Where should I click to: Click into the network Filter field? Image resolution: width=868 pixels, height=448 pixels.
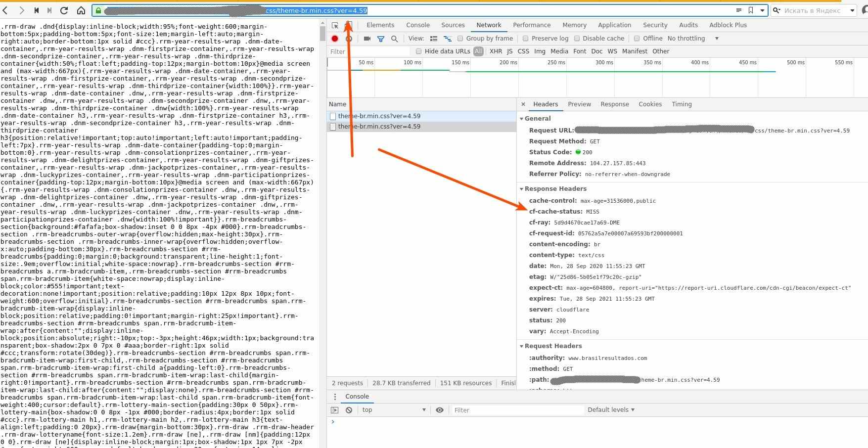tap(369, 51)
